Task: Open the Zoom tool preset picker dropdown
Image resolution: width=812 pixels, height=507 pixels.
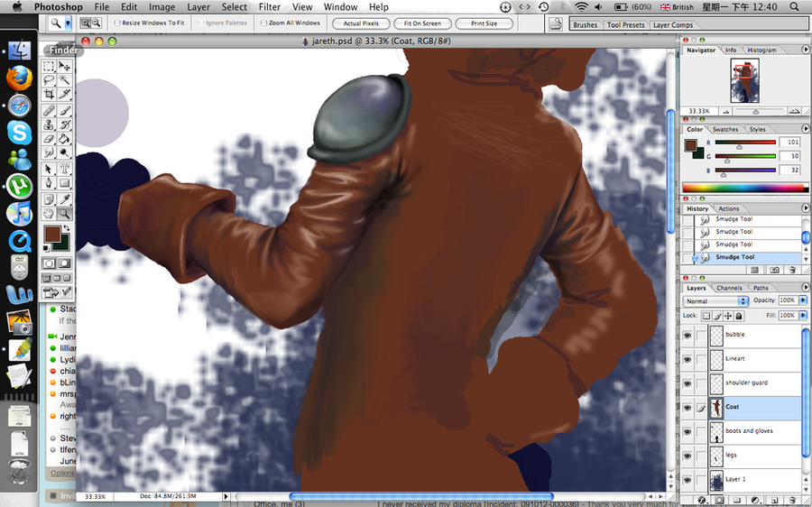Action: click(68, 23)
